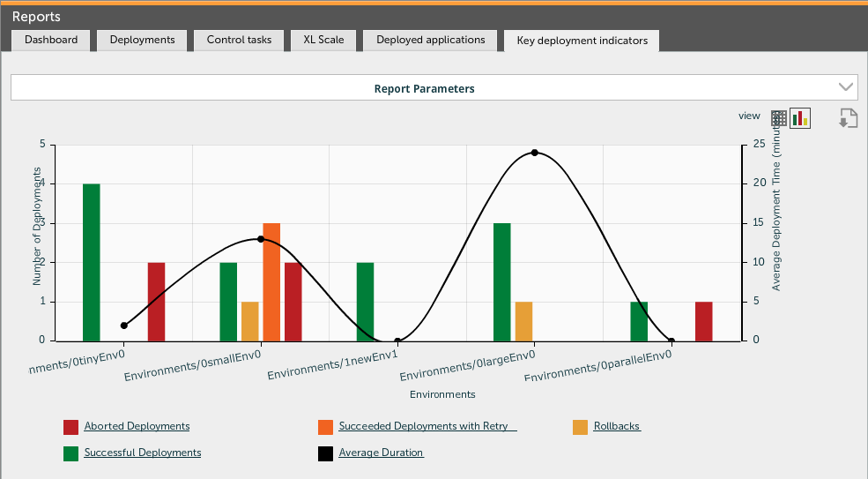
Task: Click the black Average Duration color swatch
Action: click(x=325, y=453)
